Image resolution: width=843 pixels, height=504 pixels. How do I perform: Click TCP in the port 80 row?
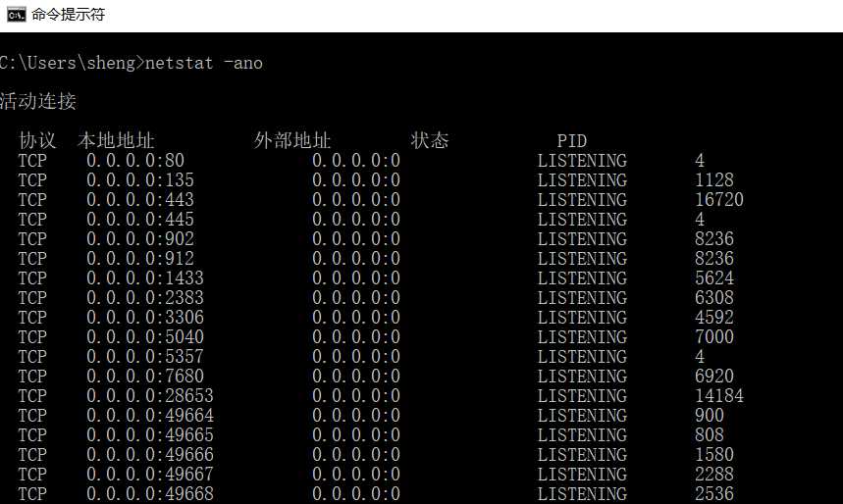32,161
